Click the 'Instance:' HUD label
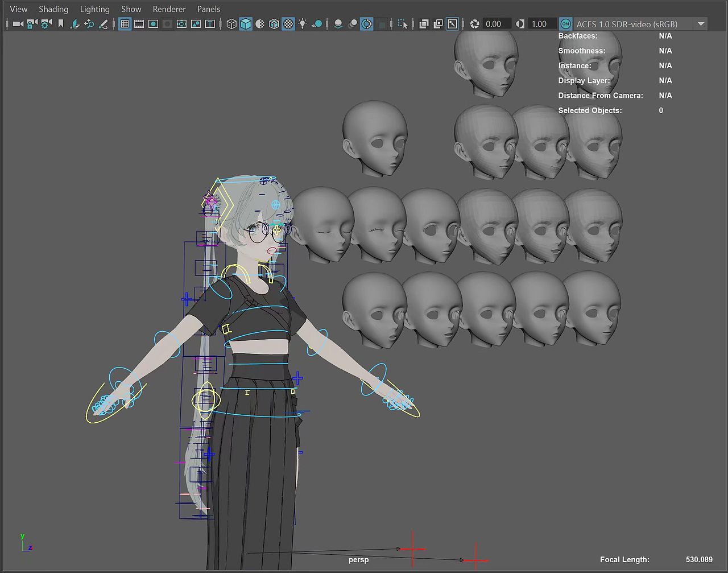Viewport: 728px width, 573px height. [574, 65]
